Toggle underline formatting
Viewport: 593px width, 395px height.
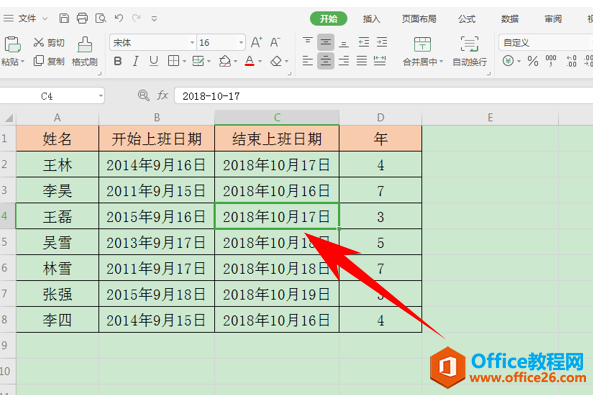point(154,61)
